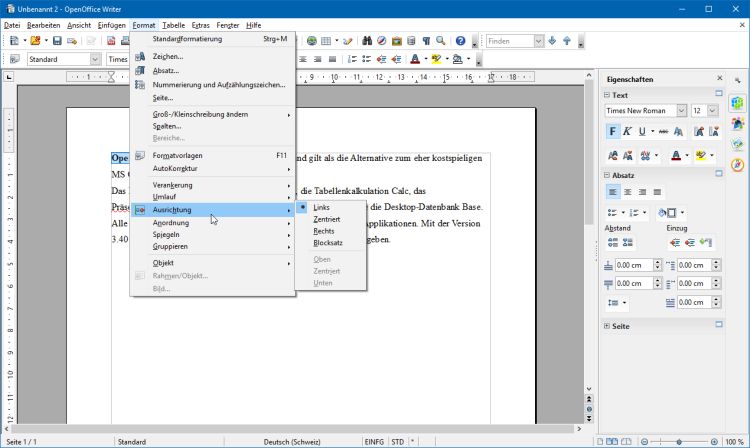Save the document with the floppy disk icon
This screenshot has height=448, width=750.
tap(57, 41)
